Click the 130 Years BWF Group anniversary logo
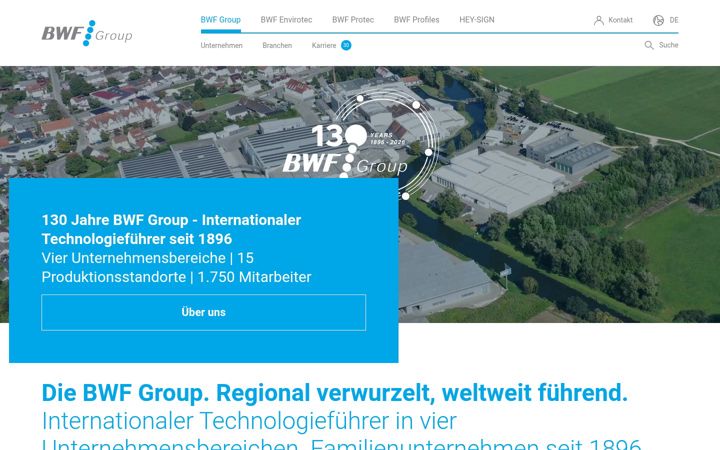This screenshot has height=450, width=720. coord(360,145)
